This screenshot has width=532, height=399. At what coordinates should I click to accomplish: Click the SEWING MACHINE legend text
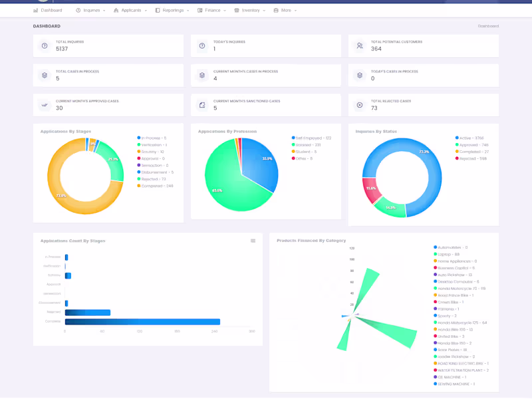click(456, 384)
